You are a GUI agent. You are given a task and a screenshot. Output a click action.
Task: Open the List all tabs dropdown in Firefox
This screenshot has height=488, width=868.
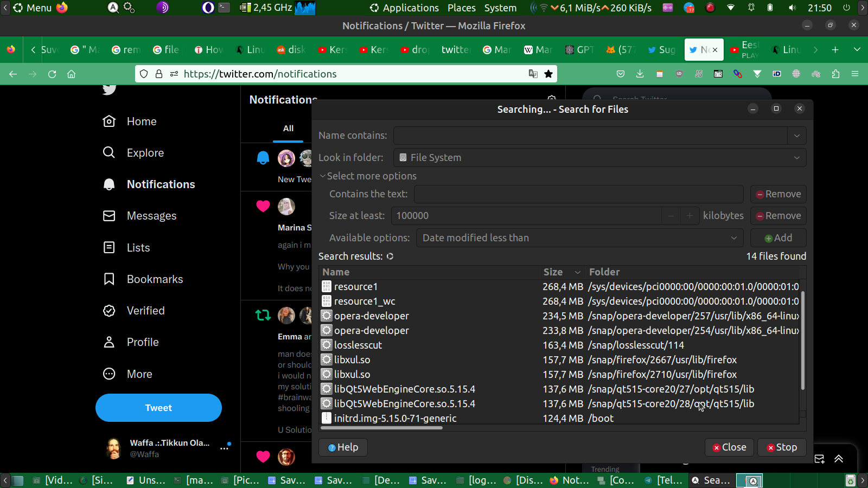pyautogui.click(x=857, y=50)
